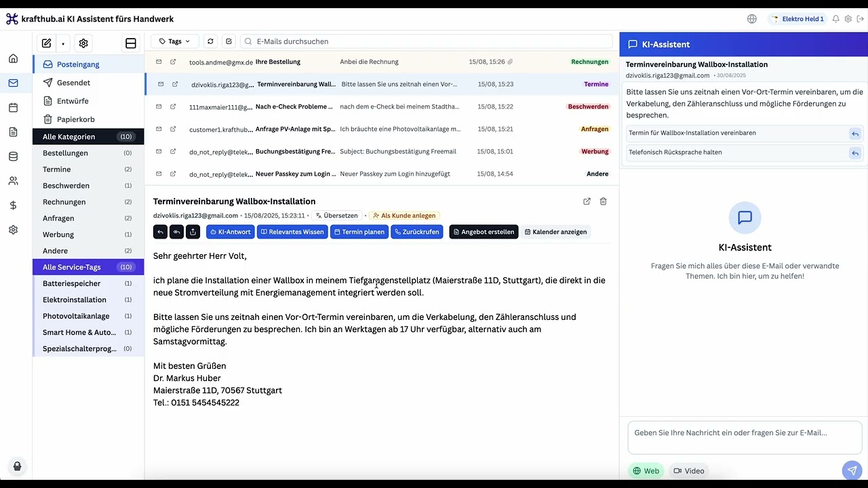Toggle the split layout view icon
The height and width of the screenshot is (488, 868).
[131, 43]
